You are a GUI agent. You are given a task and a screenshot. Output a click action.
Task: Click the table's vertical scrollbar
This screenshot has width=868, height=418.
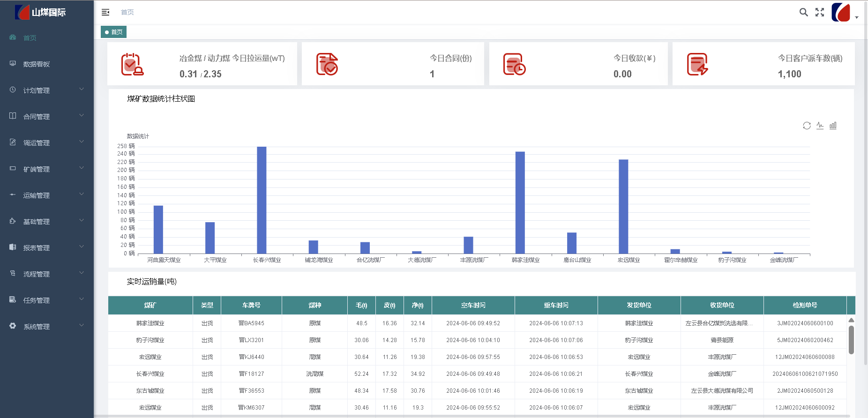[x=851, y=340]
